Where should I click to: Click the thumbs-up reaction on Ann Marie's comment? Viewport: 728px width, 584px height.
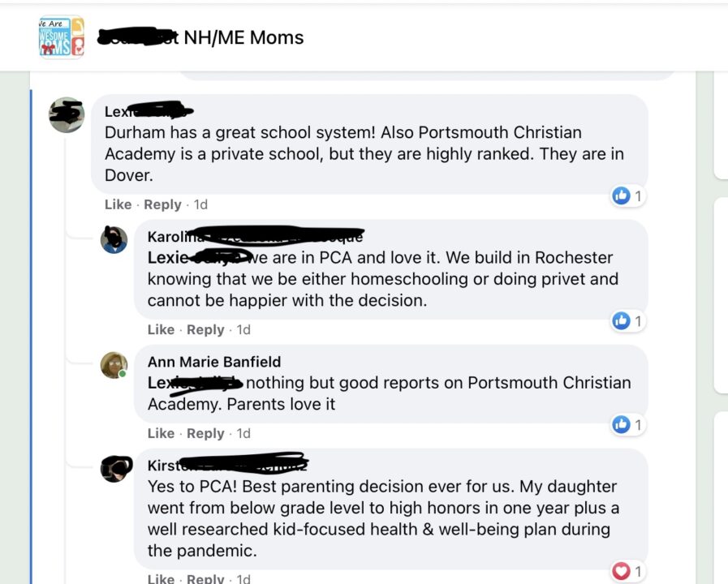point(622,424)
